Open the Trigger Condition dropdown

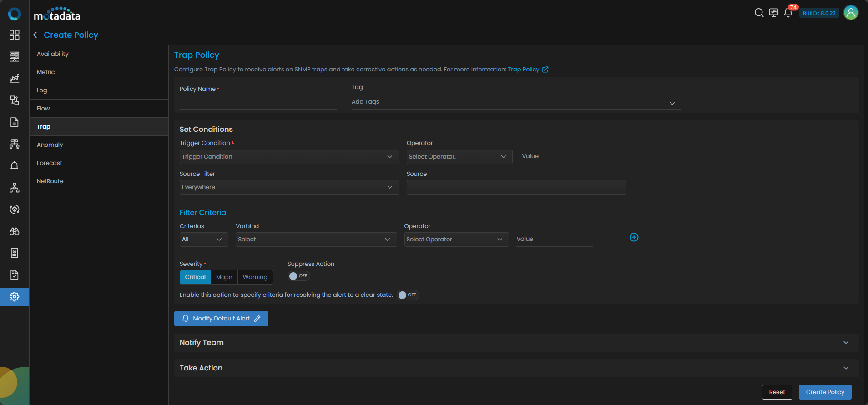[289, 157]
